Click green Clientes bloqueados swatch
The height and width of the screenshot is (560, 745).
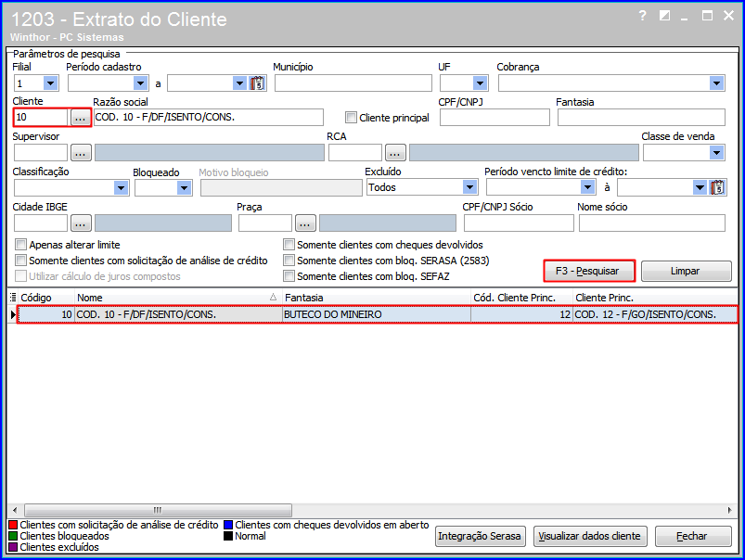tap(13, 536)
